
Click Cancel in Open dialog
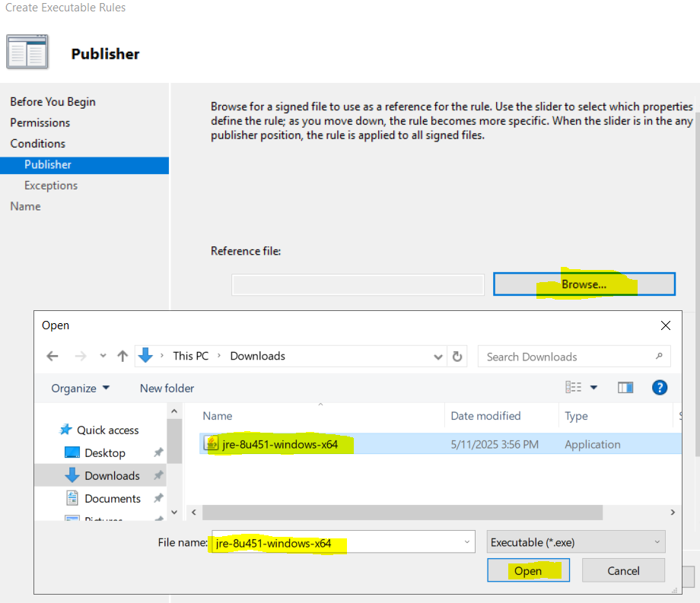[623, 570]
